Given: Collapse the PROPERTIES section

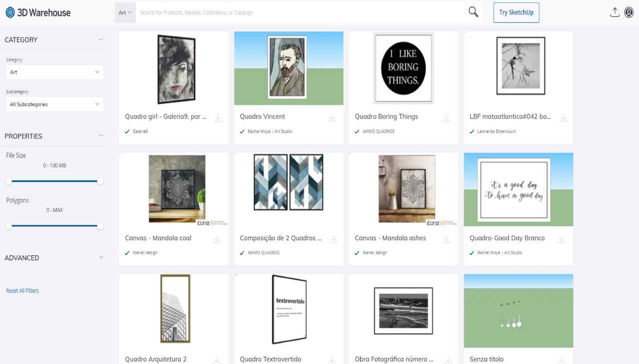Looking at the screenshot, I should coord(101,136).
